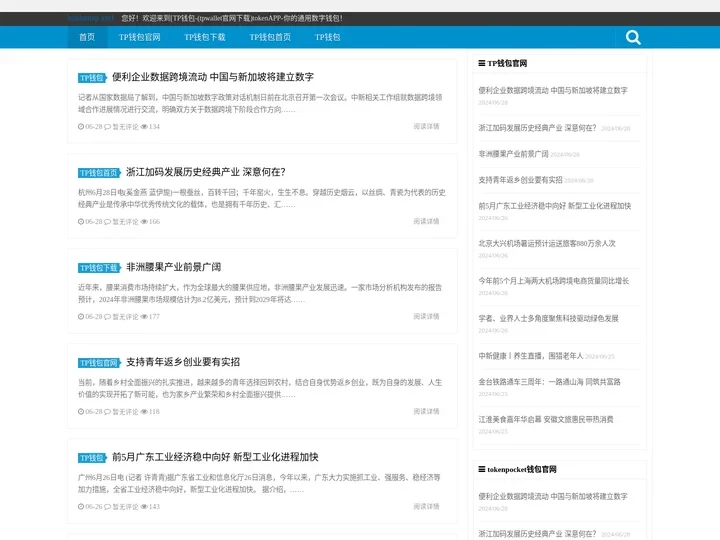Open TP钱包官网 sidebar link 浙江加码发展历史经典产业
This screenshot has width=720, height=540.
pos(537,128)
